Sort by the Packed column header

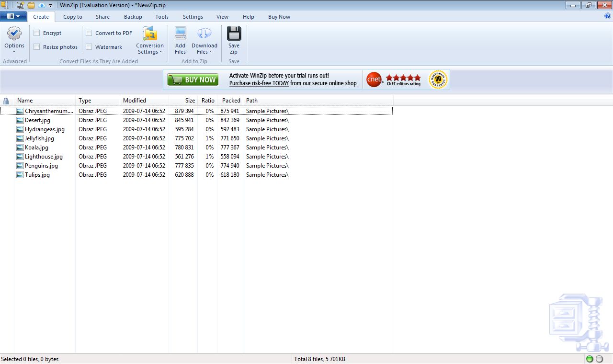(230, 101)
